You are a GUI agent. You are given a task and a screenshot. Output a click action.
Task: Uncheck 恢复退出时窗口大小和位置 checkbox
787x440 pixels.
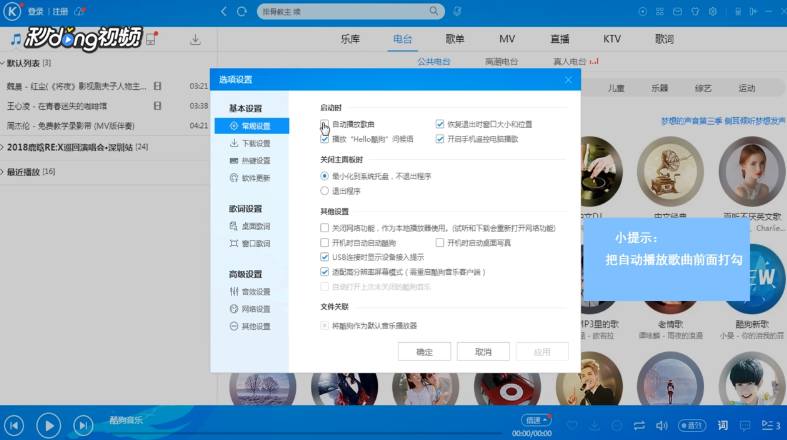[x=440, y=124]
